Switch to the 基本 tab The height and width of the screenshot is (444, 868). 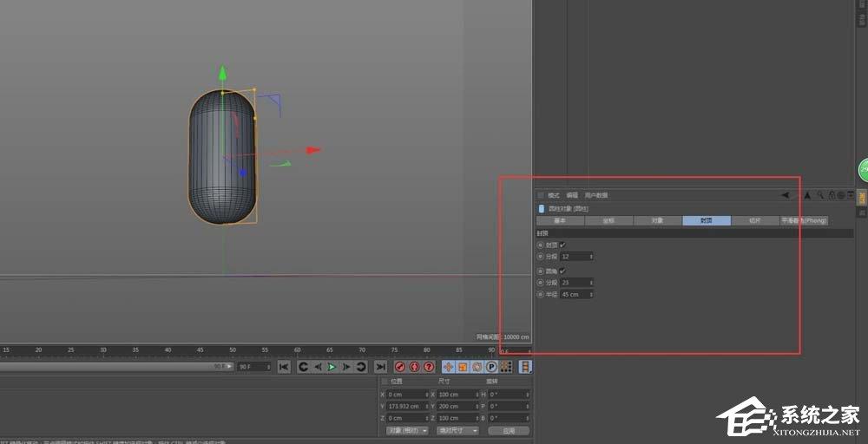pos(560,220)
